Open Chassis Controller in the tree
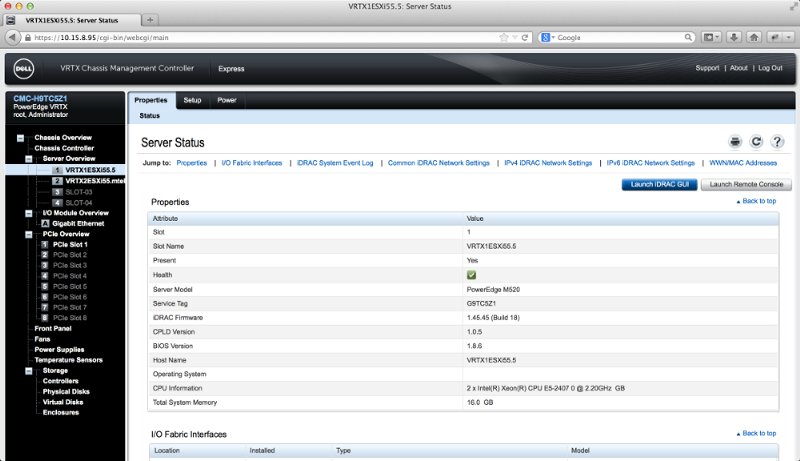Screen dimensions: 800x461 point(64,148)
